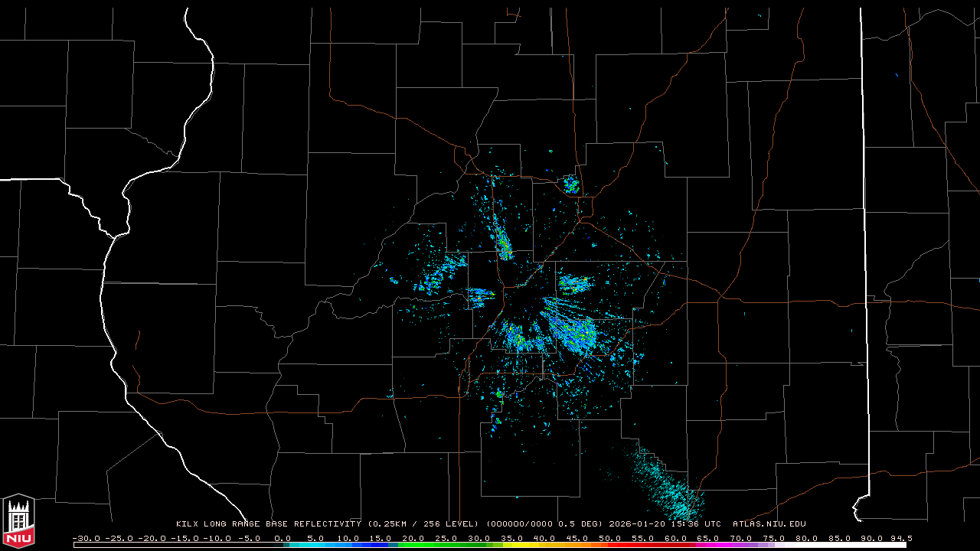Viewport: 980px width, 551px height.
Task: Click the 40.0 scale label
Action: [546, 538]
